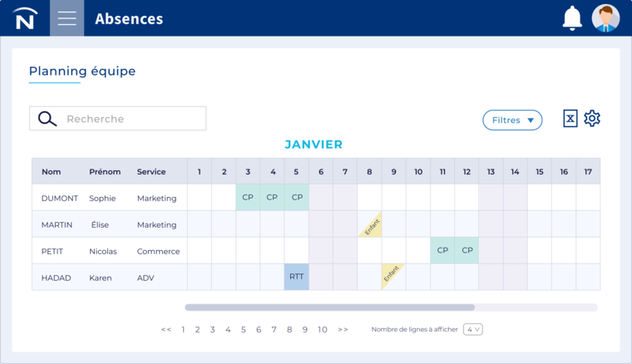Viewport: 632px width, 364px height.
Task: Select the Planning équipe tab
Action: [82, 71]
